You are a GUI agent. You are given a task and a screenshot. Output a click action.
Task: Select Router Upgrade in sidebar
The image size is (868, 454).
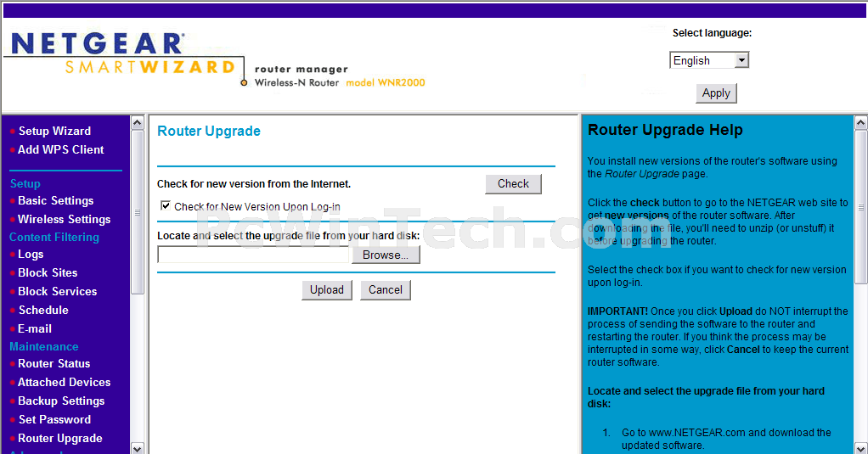coord(59,439)
